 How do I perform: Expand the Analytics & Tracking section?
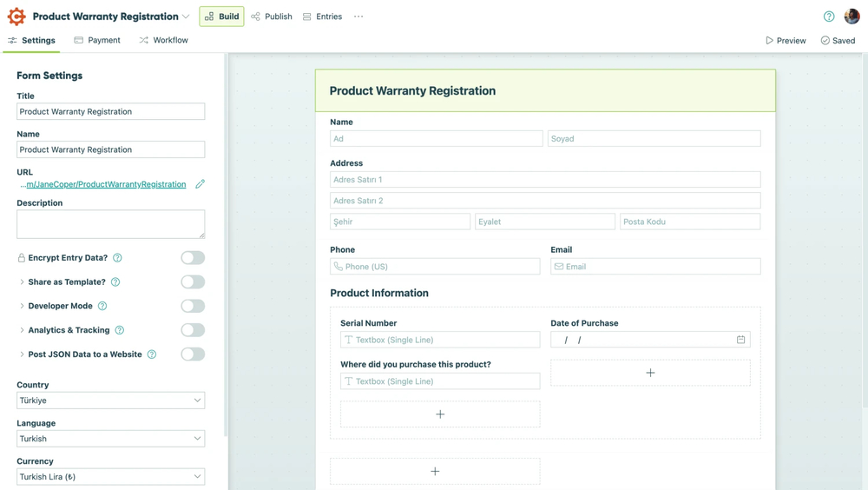coord(23,330)
